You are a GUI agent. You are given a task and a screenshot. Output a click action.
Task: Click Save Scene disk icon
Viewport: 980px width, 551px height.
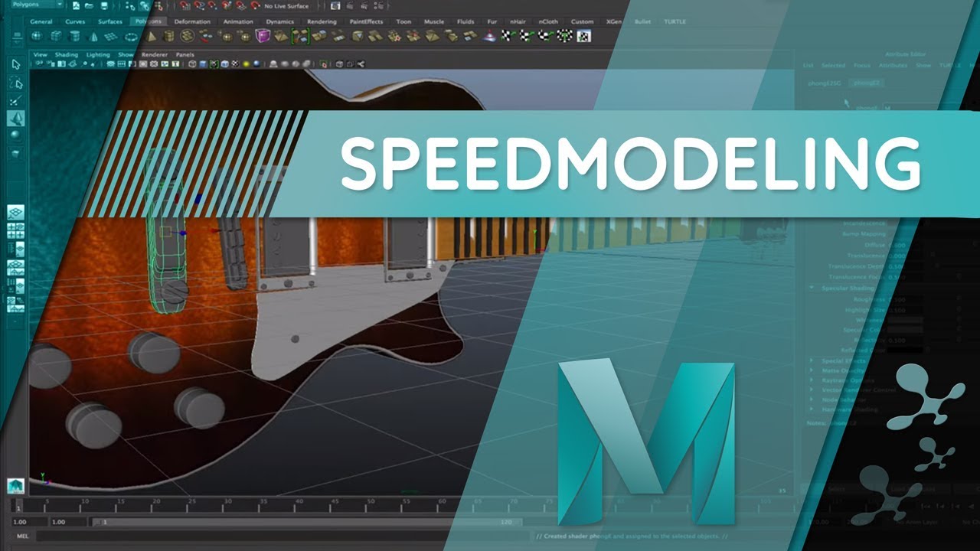click(103, 5)
